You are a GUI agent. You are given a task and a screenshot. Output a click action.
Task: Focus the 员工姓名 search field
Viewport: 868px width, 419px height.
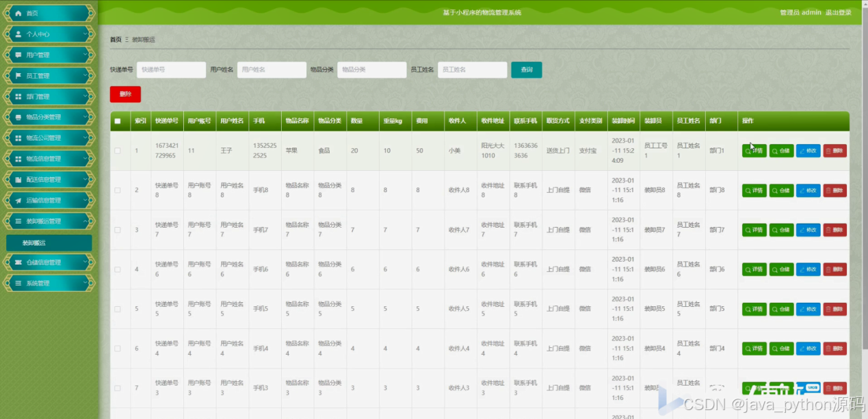click(473, 70)
